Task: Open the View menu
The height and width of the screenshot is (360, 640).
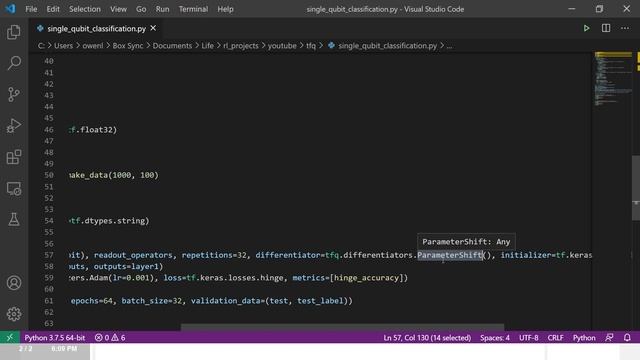Action: (118, 9)
